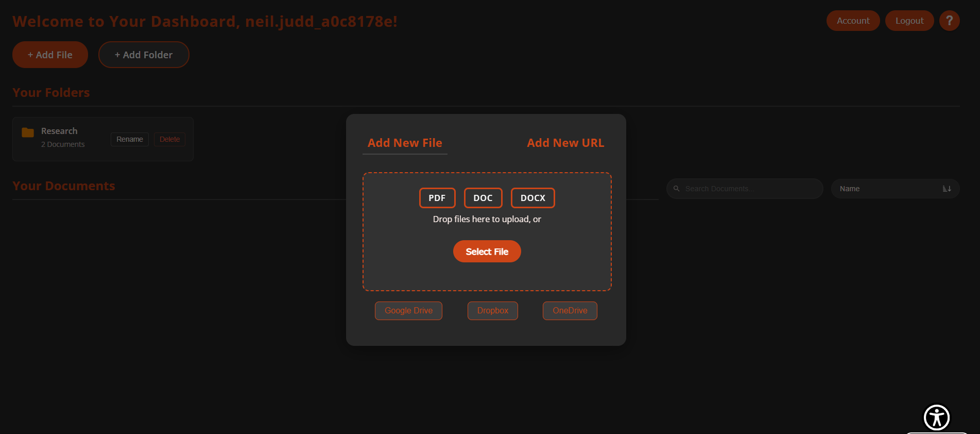Click the help question mark icon
980x434 pixels.
(x=949, y=21)
